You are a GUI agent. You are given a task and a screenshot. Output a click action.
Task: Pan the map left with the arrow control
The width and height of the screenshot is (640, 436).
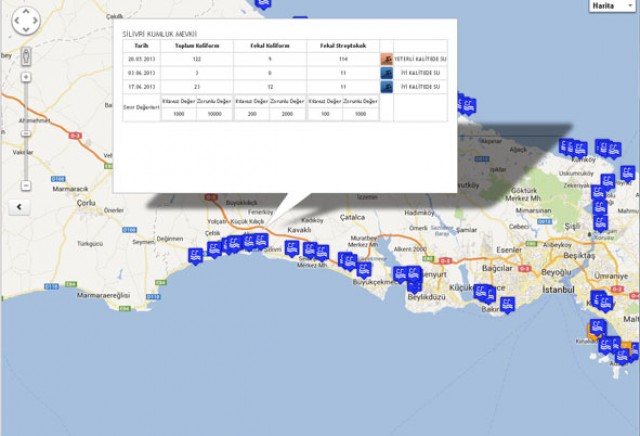(x=17, y=20)
